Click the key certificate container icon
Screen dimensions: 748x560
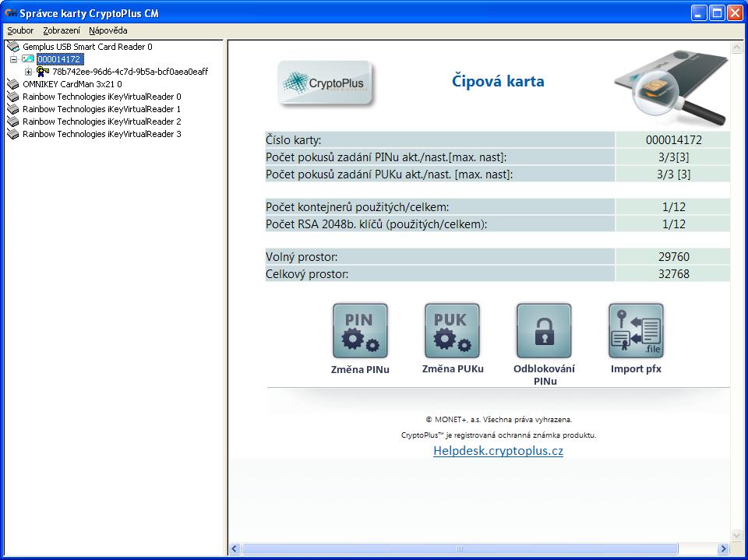click(43, 72)
